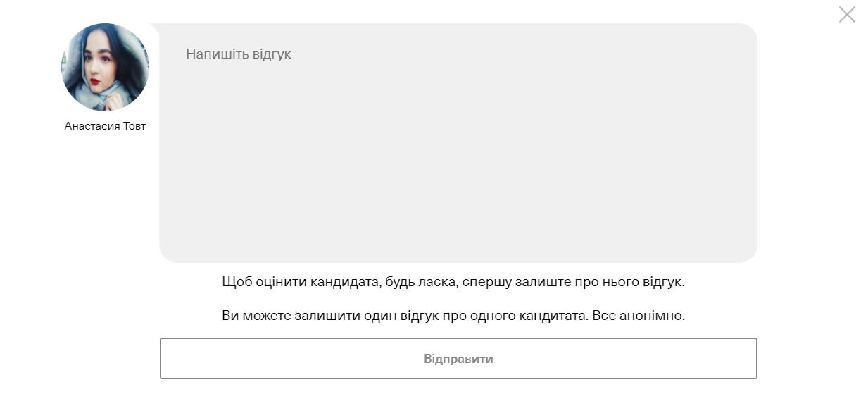Select the candidate name under the avatar
The width and height of the screenshot is (868, 394).
[x=105, y=126]
